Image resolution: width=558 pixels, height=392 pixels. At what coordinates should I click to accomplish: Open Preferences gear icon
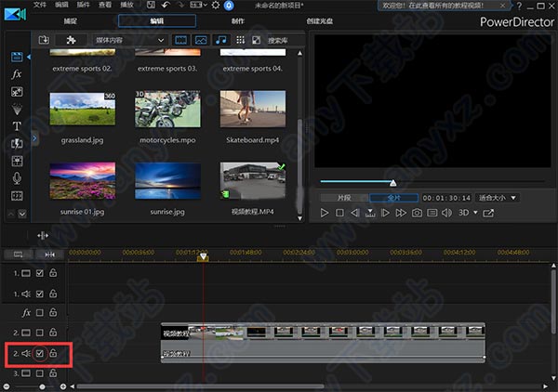pos(216,5)
